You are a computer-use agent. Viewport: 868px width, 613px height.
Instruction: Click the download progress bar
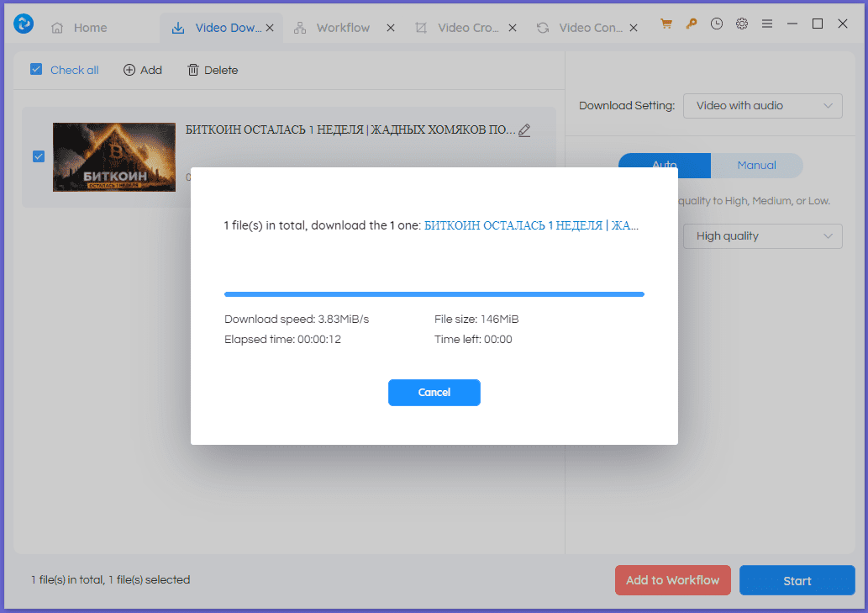434,293
